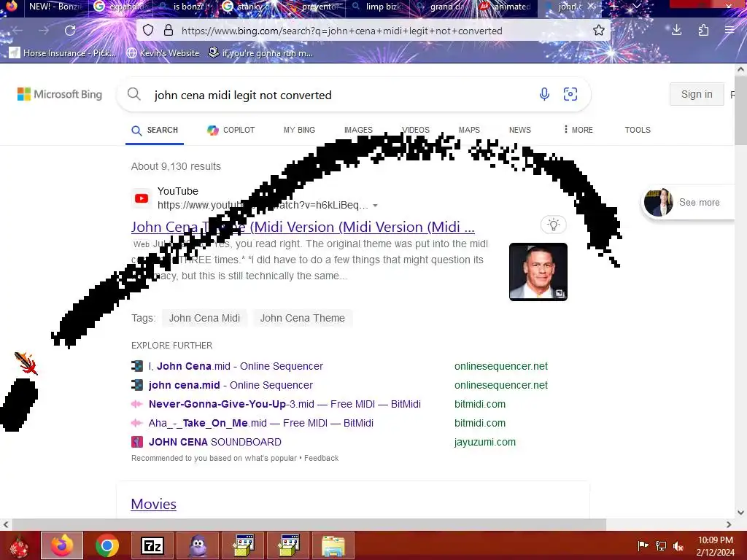
Task: Click the network tray icon
Action: [x=661, y=546]
